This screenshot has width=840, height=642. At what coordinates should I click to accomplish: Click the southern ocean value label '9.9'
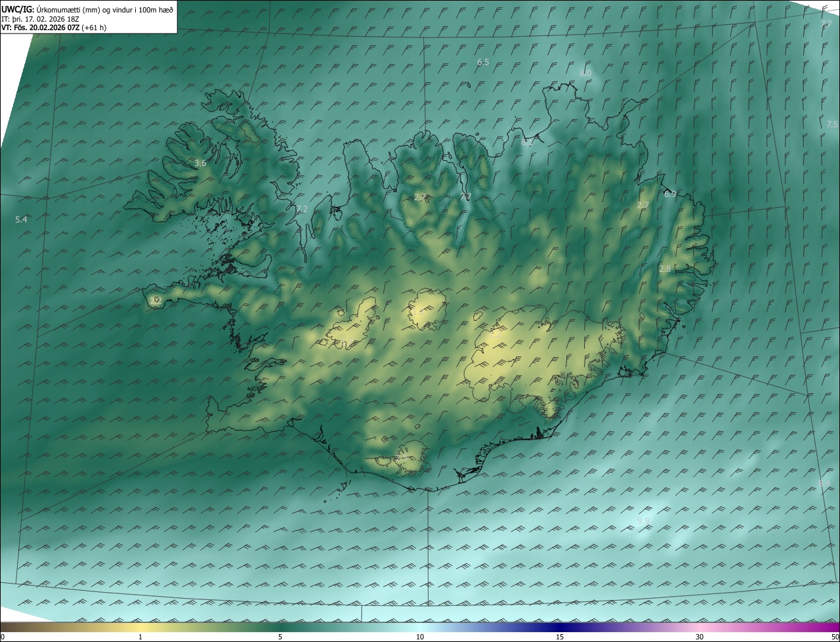tap(643, 521)
